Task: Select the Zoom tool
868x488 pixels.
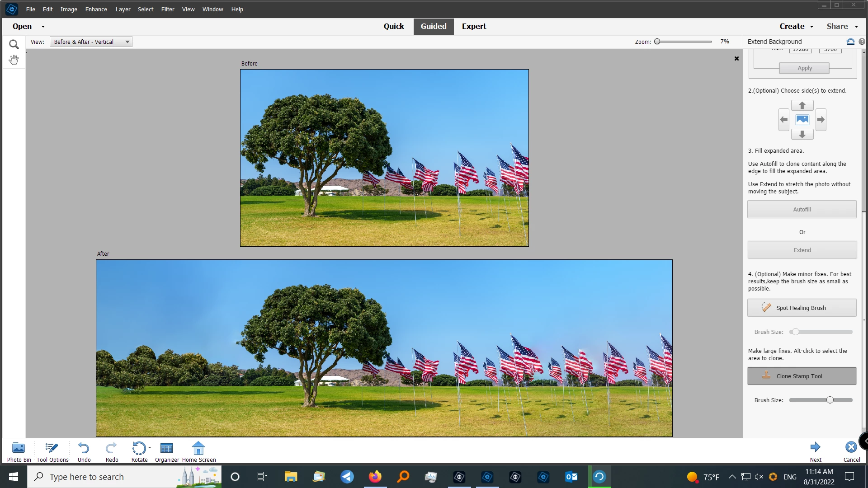Action: click(14, 44)
